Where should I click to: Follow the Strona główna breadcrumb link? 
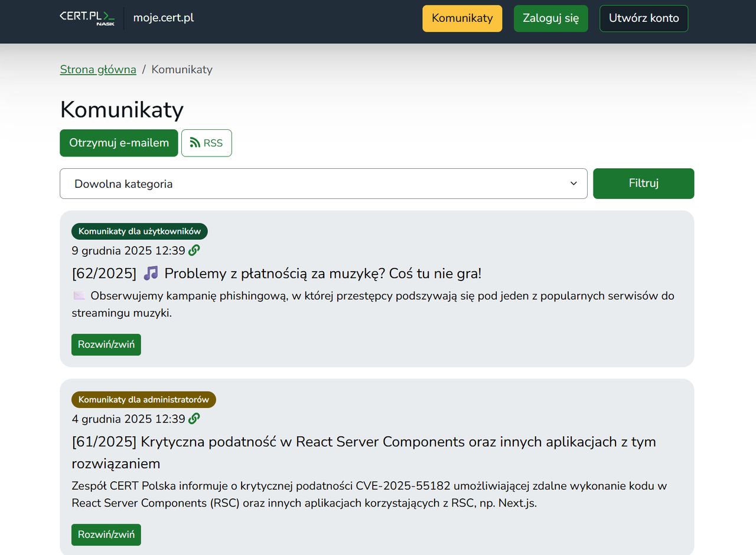coord(98,70)
